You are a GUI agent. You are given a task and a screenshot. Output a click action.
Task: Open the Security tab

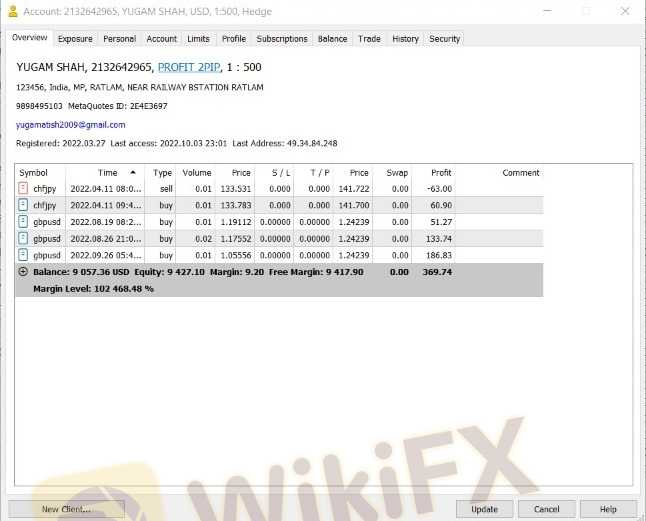click(x=445, y=39)
